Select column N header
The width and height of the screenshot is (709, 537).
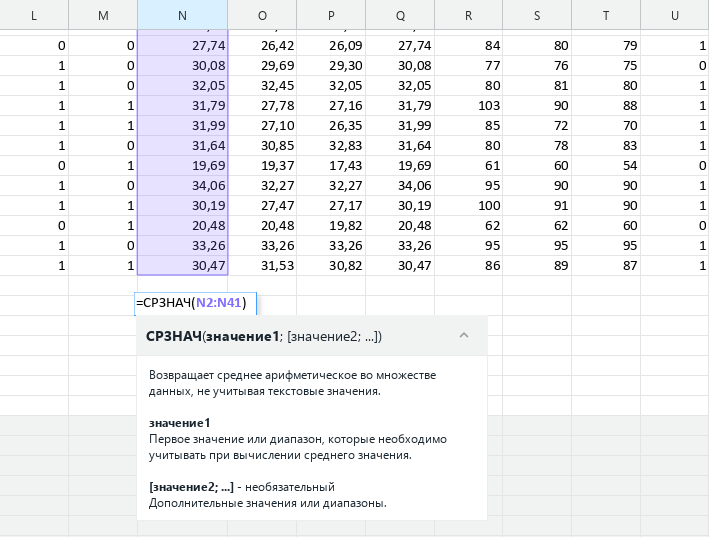[x=182, y=15]
